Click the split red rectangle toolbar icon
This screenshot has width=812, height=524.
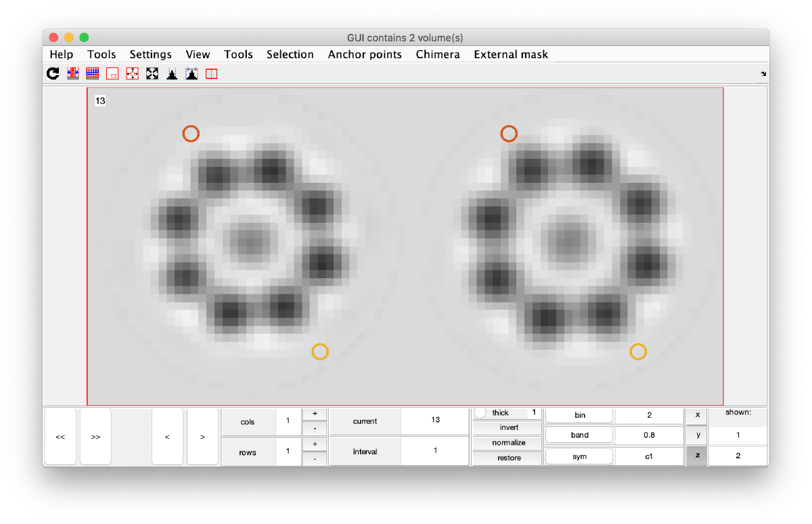pyautogui.click(x=211, y=74)
